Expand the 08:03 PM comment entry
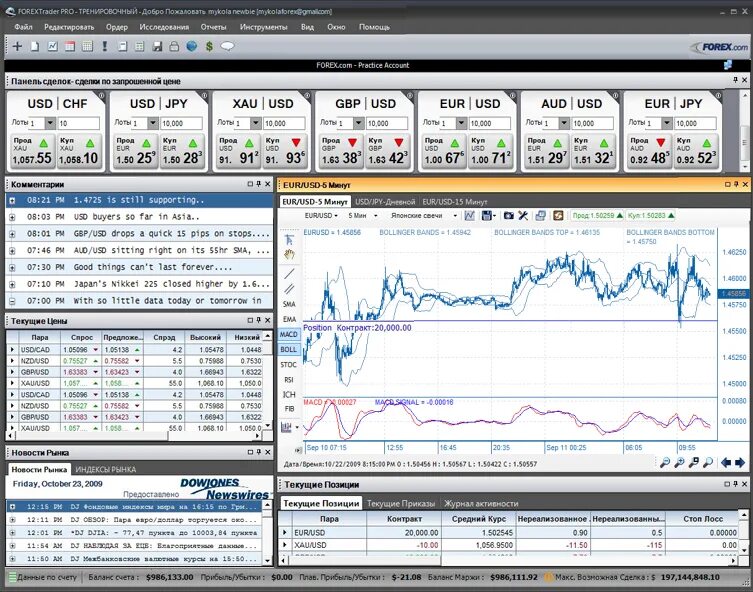The width and height of the screenshot is (753, 592). [x=12, y=217]
